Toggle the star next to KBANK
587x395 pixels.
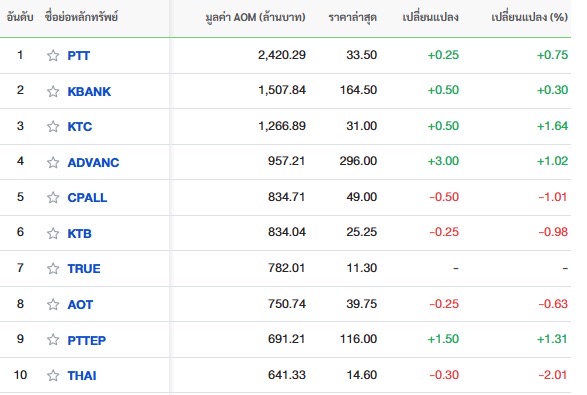[x=53, y=91]
